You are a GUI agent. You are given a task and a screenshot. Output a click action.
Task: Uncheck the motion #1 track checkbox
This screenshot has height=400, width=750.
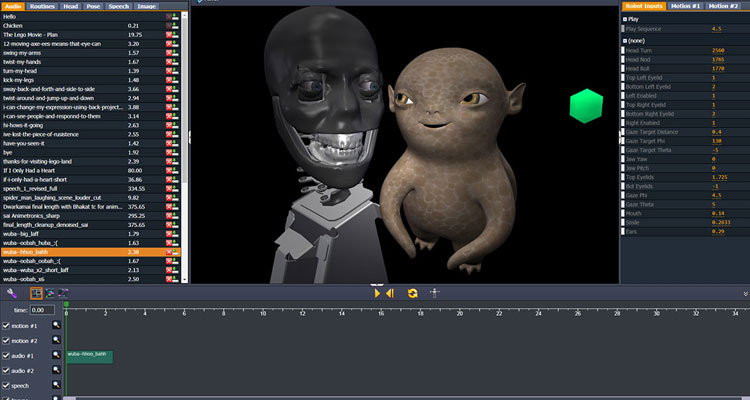pos(8,326)
